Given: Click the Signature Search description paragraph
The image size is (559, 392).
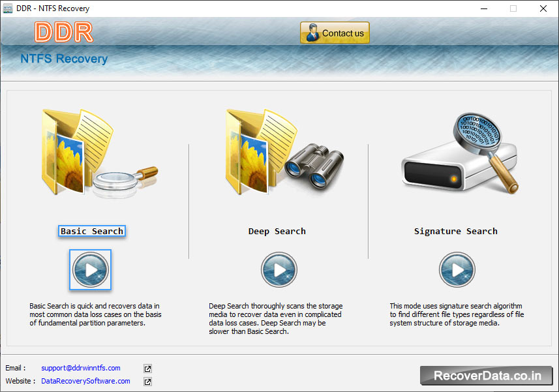Looking at the screenshot, I should (457, 314).
